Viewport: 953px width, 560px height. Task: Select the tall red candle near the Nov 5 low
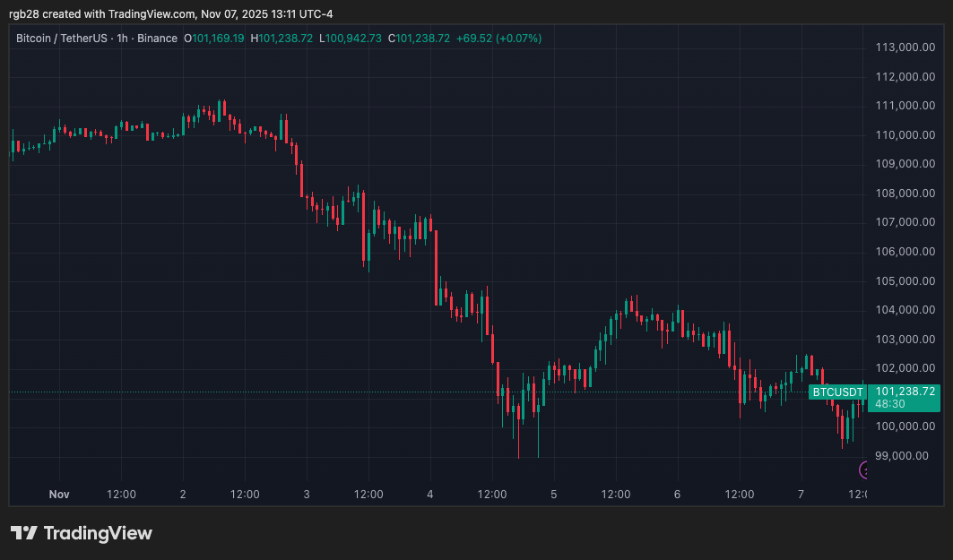click(518, 412)
